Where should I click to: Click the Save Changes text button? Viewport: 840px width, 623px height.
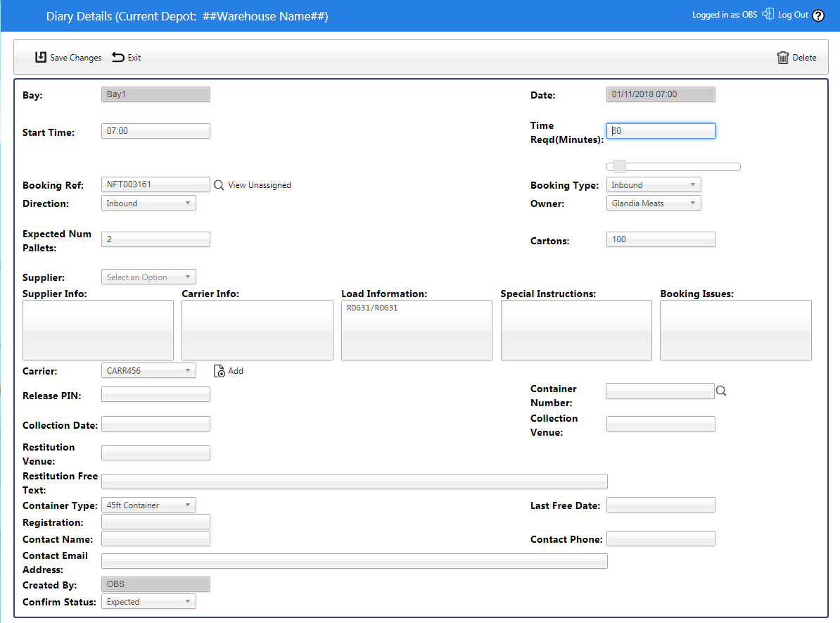tap(75, 57)
